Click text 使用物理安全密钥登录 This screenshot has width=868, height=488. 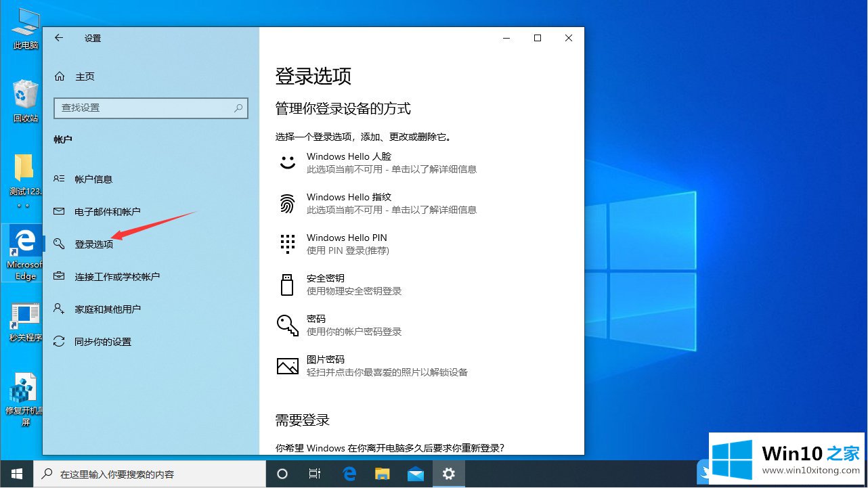tap(354, 291)
